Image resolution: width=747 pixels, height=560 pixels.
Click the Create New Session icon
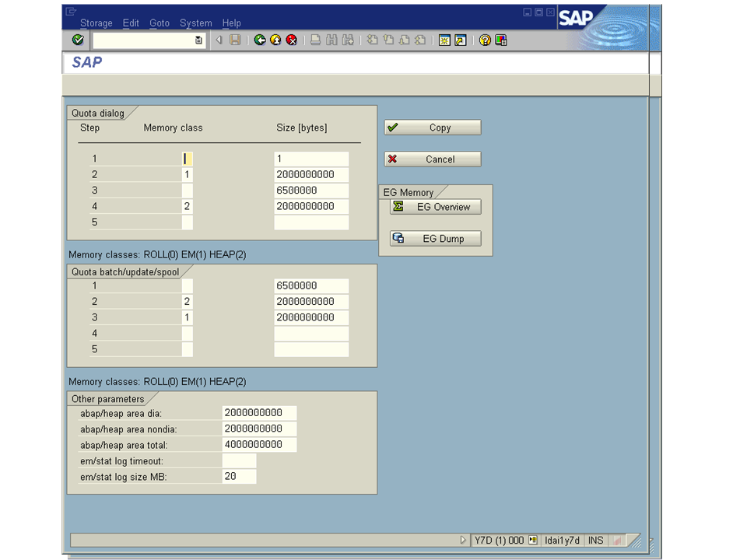444,40
